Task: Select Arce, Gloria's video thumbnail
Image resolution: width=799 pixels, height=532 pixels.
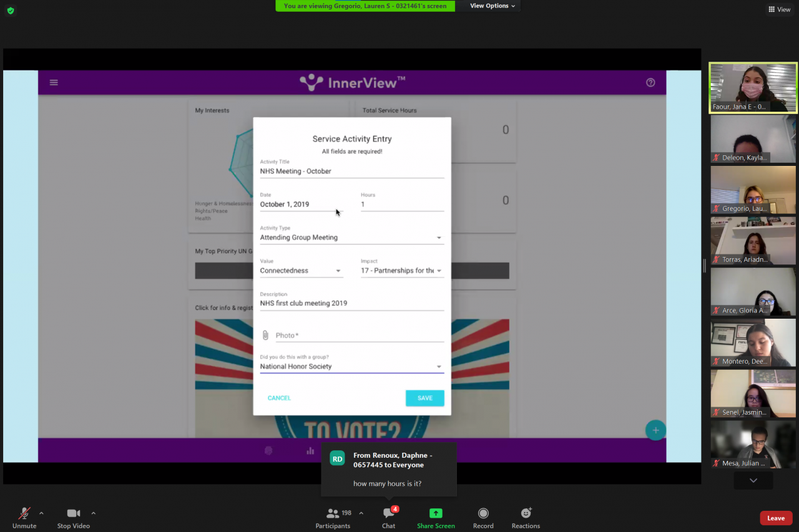Action: (x=753, y=292)
